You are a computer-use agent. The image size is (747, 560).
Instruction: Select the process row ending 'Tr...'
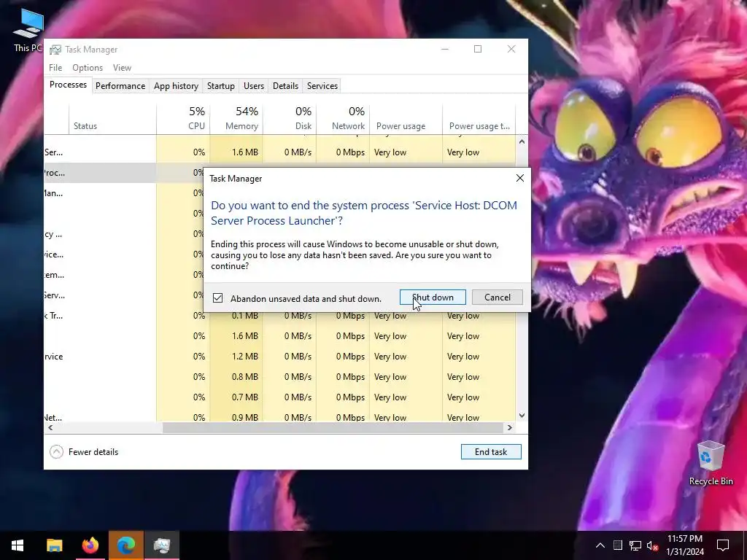coord(279,316)
